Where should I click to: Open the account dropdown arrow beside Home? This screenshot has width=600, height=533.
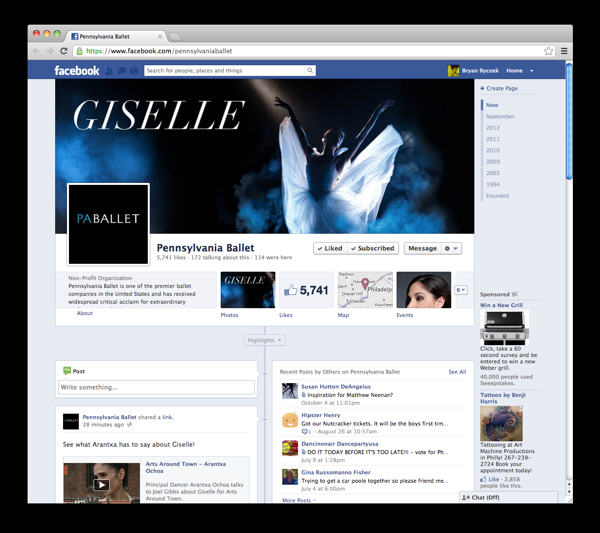[x=532, y=71]
